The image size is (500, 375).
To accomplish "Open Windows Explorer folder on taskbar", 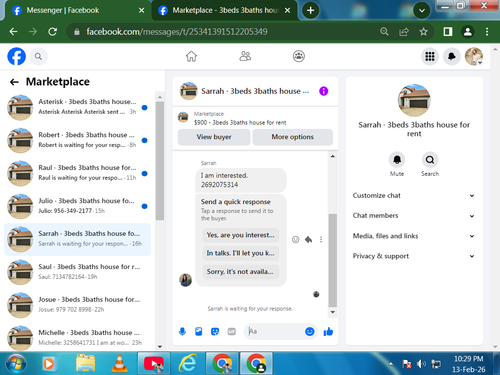I will 86,363.
